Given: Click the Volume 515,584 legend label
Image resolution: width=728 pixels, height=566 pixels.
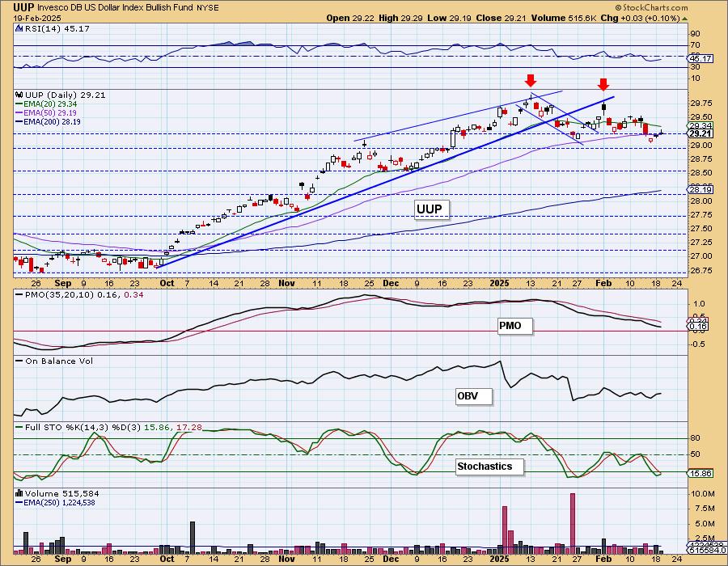Looking at the screenshot, I should (61, 493).
